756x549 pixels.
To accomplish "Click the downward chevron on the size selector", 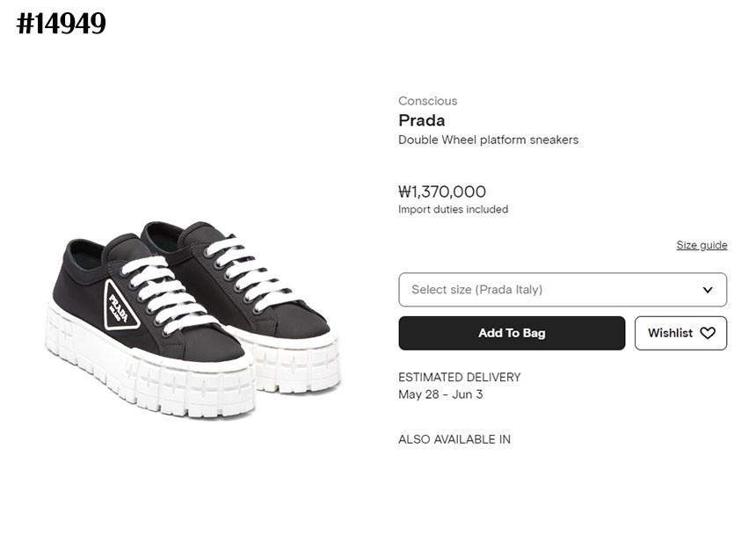I will click(709, 289).
